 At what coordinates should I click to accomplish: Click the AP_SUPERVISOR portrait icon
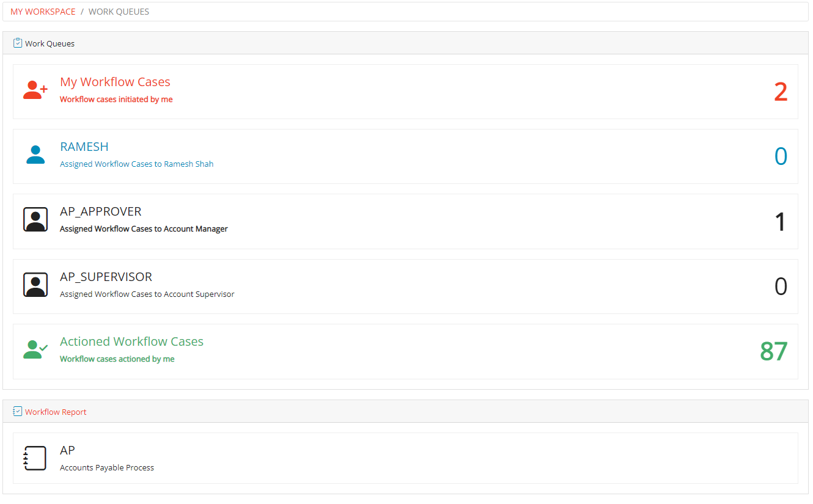(x=35, y=285)
